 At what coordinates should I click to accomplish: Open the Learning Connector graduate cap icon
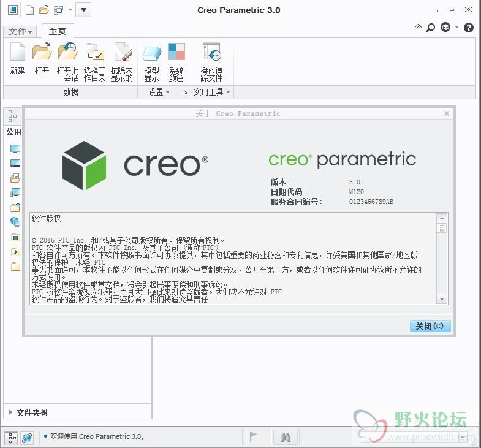point(445,28)
